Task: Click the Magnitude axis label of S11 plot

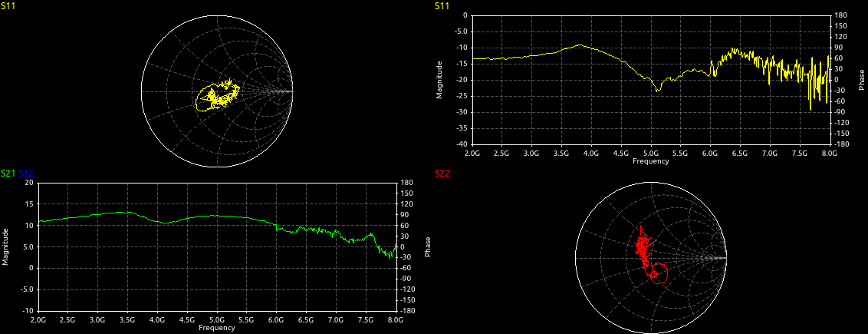Action: pyautogui.click(x=440, y=81)
